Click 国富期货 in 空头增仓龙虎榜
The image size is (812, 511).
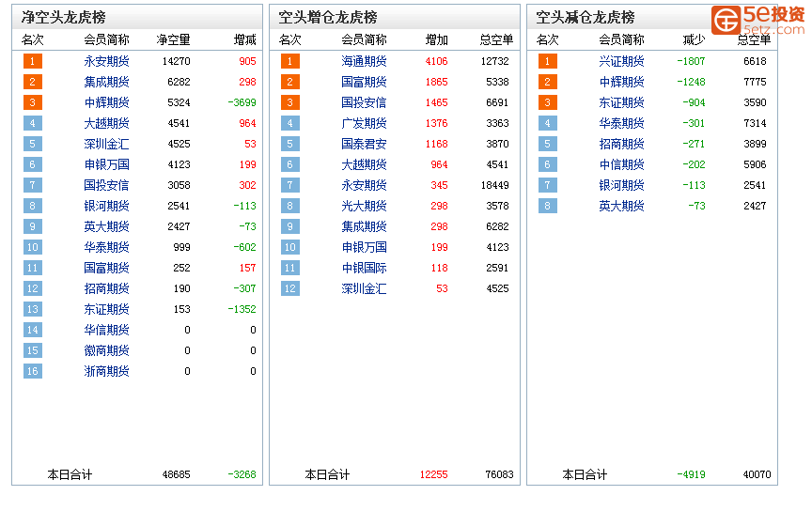(364, 82)
